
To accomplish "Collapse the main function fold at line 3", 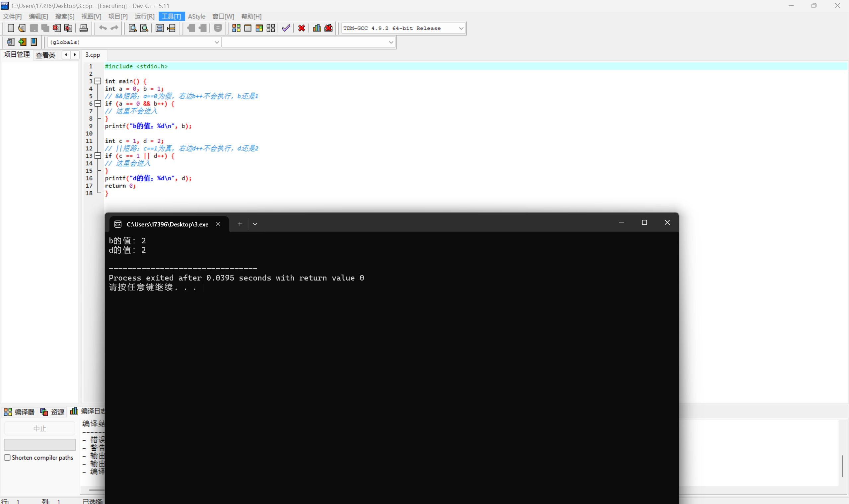I will click(98, 81).
